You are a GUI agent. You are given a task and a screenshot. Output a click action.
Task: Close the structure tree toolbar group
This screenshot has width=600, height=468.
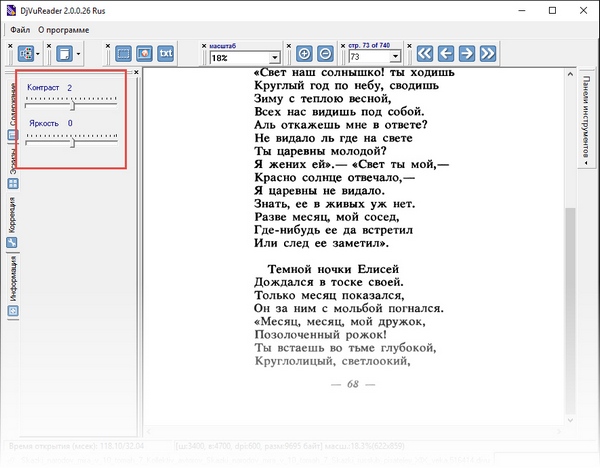[10, 46]
